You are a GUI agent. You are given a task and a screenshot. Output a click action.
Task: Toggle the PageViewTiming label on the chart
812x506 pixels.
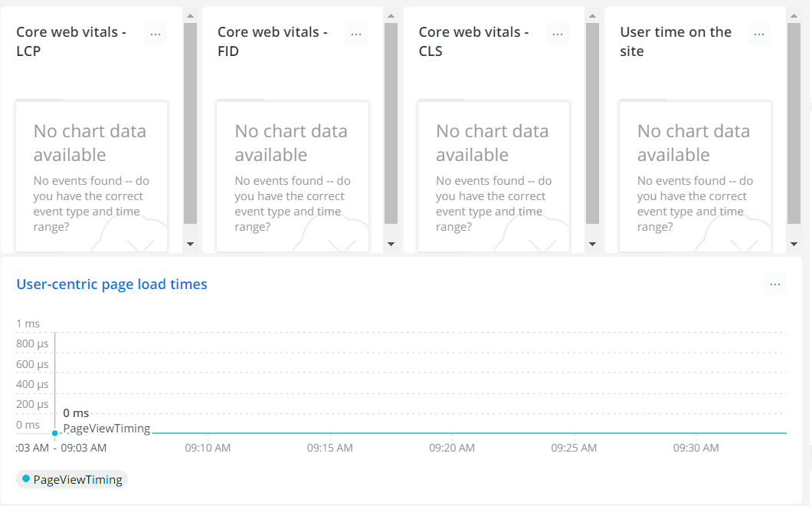[107, 429]
